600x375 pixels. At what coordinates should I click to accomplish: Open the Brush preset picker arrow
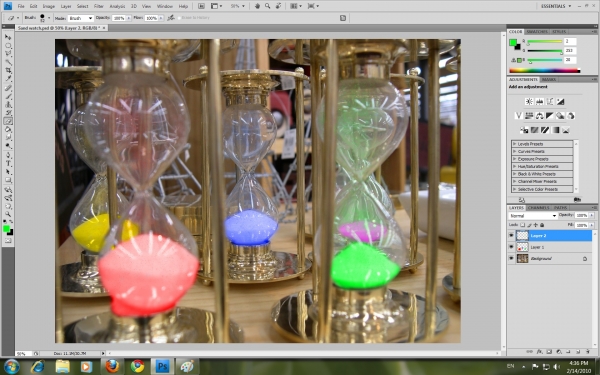(x=49, y=18)
